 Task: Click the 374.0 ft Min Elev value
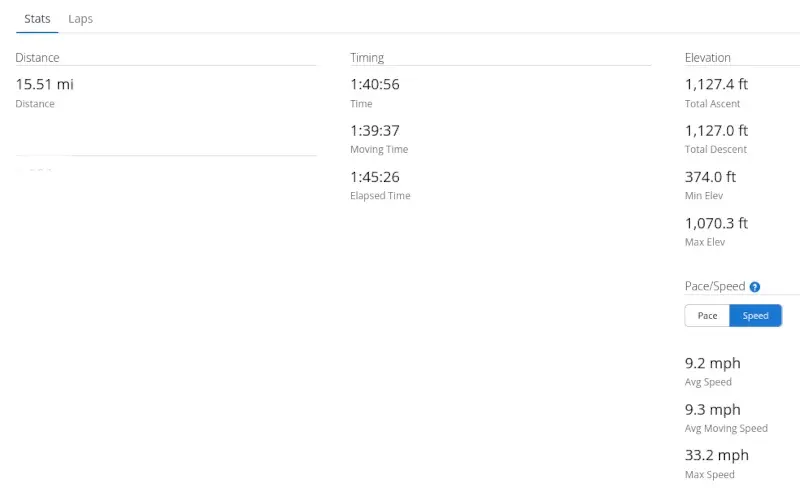coord(710,177)
